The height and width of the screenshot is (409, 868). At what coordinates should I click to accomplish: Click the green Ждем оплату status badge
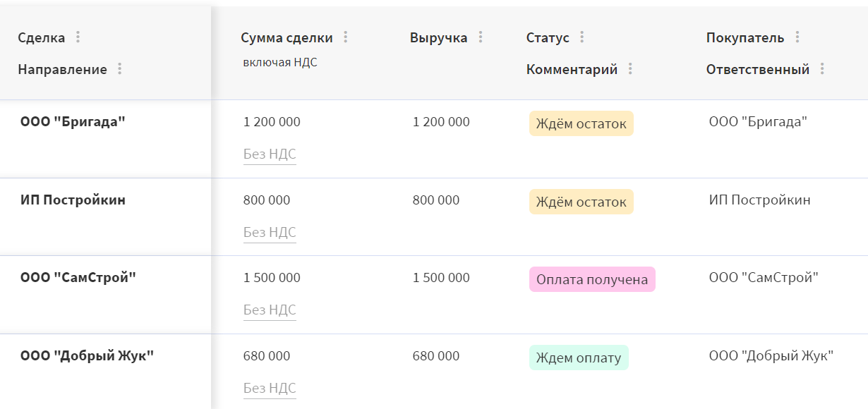[578, 358]
